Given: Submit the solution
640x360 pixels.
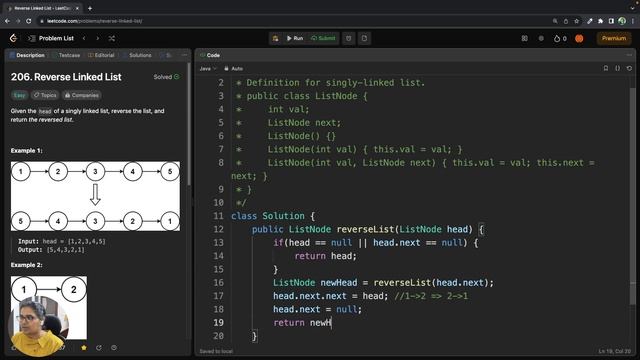Looking at the screenshot, I should [x=323, y=38].
